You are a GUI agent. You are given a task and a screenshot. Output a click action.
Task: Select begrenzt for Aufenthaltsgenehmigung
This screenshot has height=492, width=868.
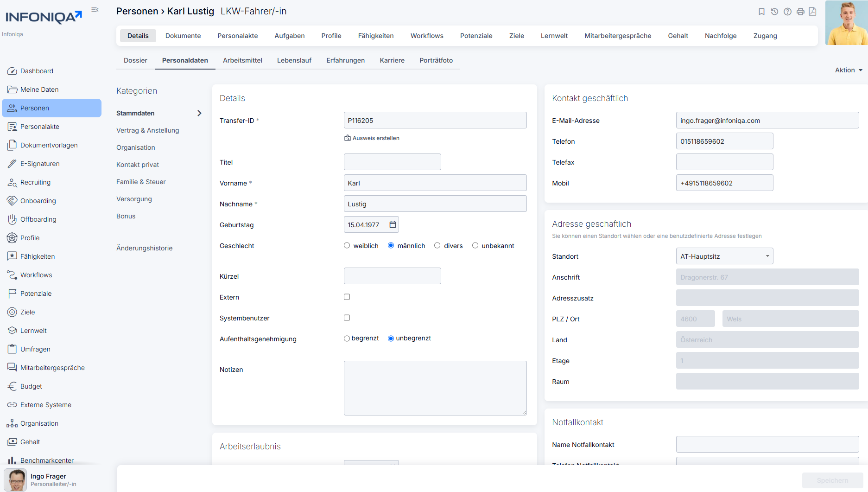(347, 339)
